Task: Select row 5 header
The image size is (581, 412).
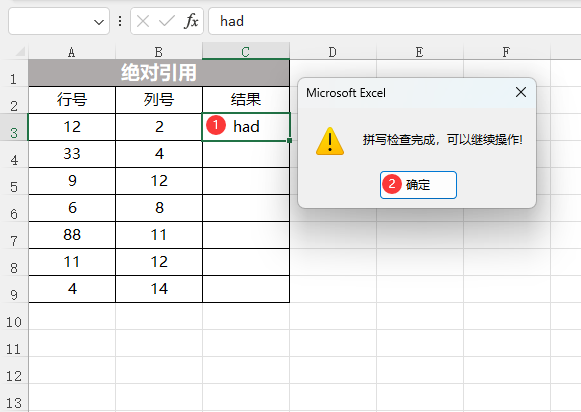Action: (x=14, y=182)
